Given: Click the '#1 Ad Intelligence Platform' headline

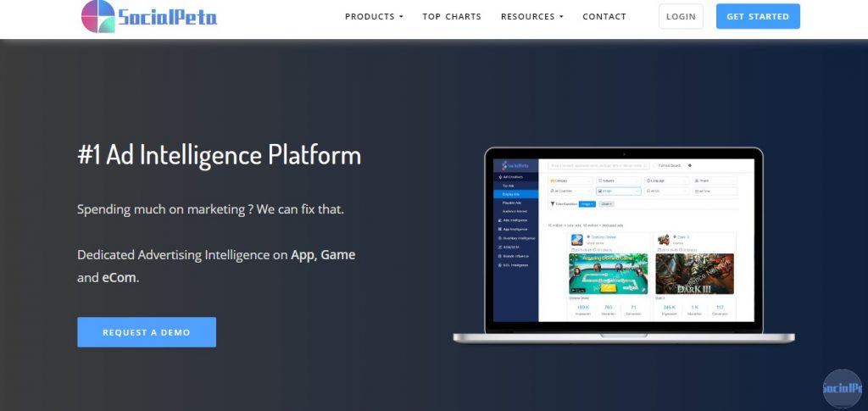Looking at the screenshot, I should click(220, 155).
